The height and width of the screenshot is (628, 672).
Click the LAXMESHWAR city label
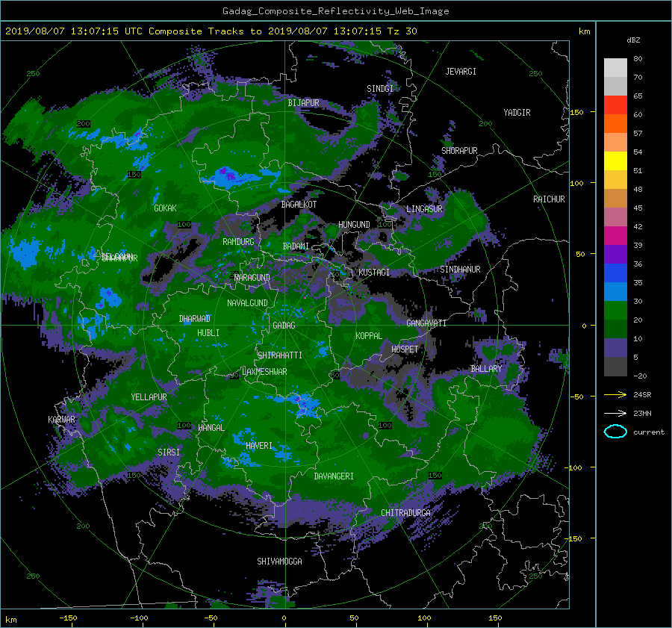(264, 372)
